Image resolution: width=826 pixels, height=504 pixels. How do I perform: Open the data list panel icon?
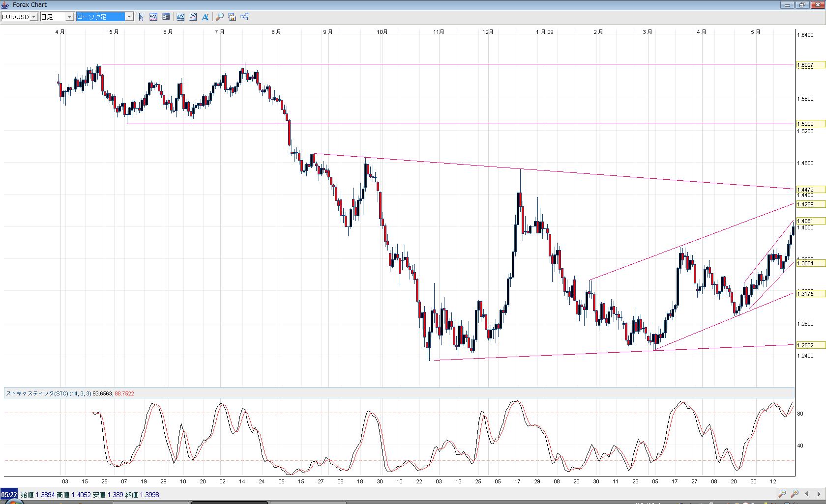(x=166, y=17)
